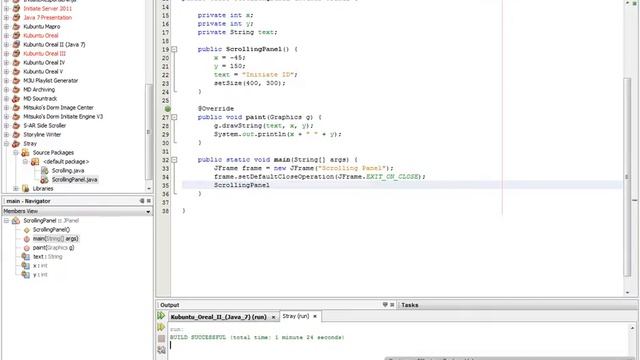Click line number 22 in the editor gutter
640x360 pixels.
tap(165, 75)
